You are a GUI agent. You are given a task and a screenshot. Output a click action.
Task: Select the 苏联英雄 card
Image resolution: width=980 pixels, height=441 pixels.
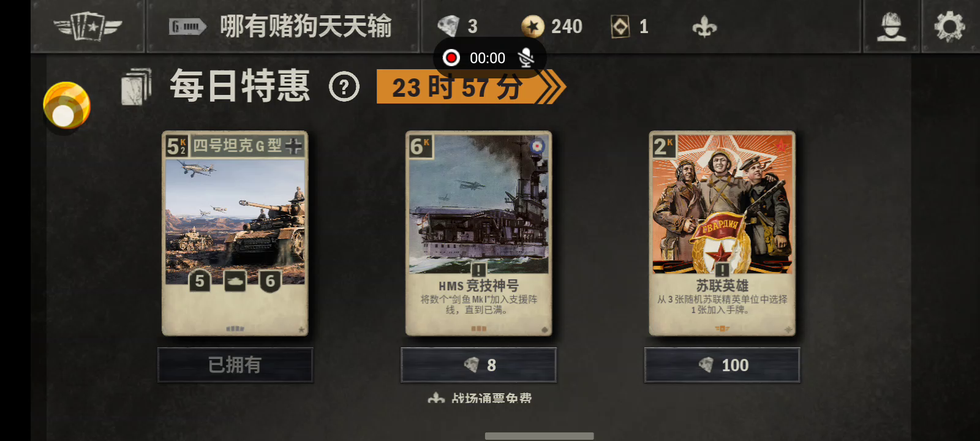pyautogui.click(x=722, y=233)
